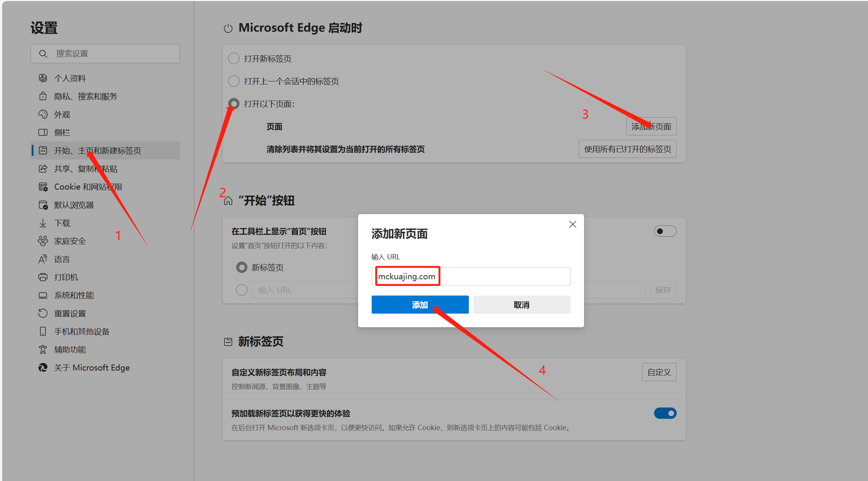The height and width of the screenshot is (481, 868).
Task: Select the 打开以下页面 radio option
Action: tap(234, 104)
